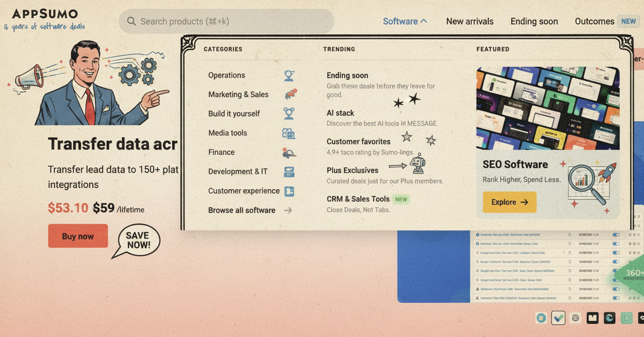Click the mint green square icon in the bottom strip

click(x=627, y=318)
